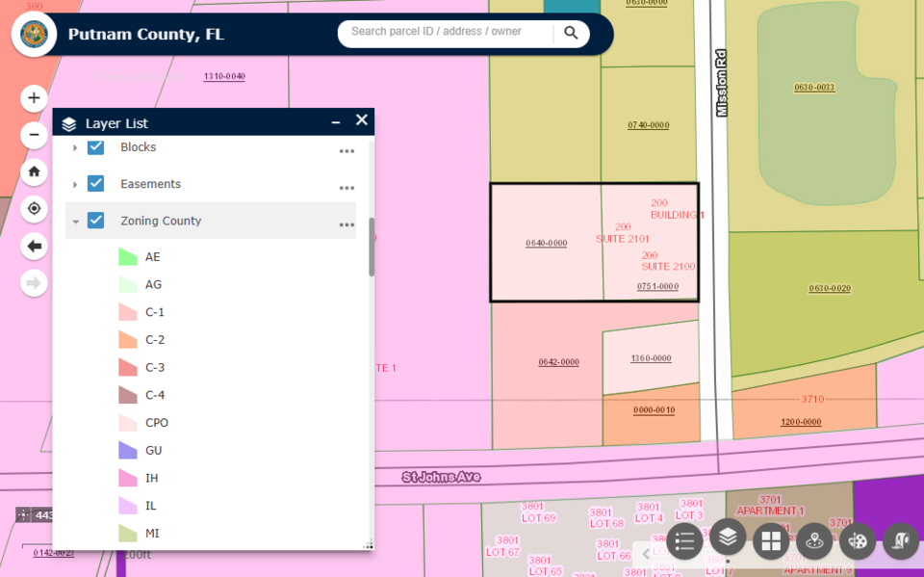
Task: Click the parcel search input field
Action: click(x=443, y=32)
